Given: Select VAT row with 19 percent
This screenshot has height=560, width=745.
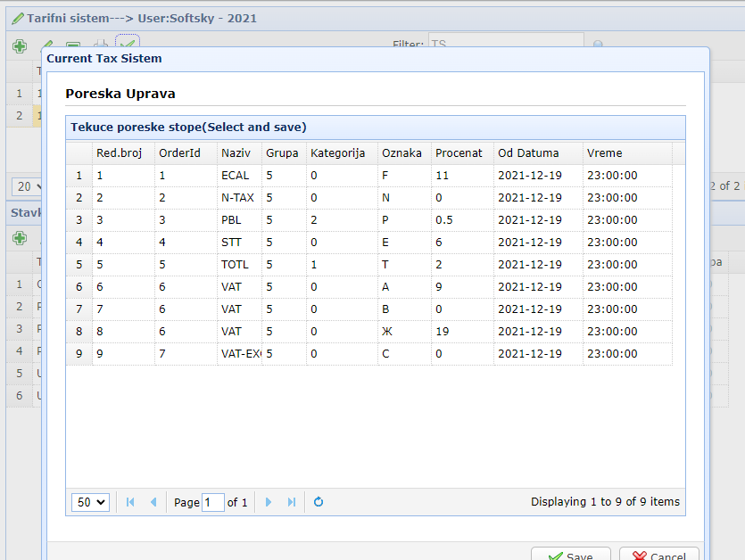Looking at the screenshot, I should tap(232, 332).
